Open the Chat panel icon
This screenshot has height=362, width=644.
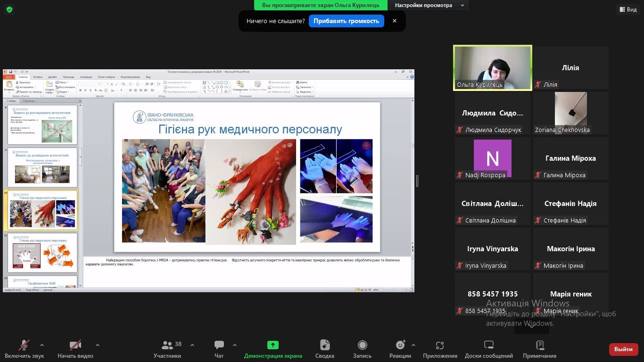click(x=219, y=345)
